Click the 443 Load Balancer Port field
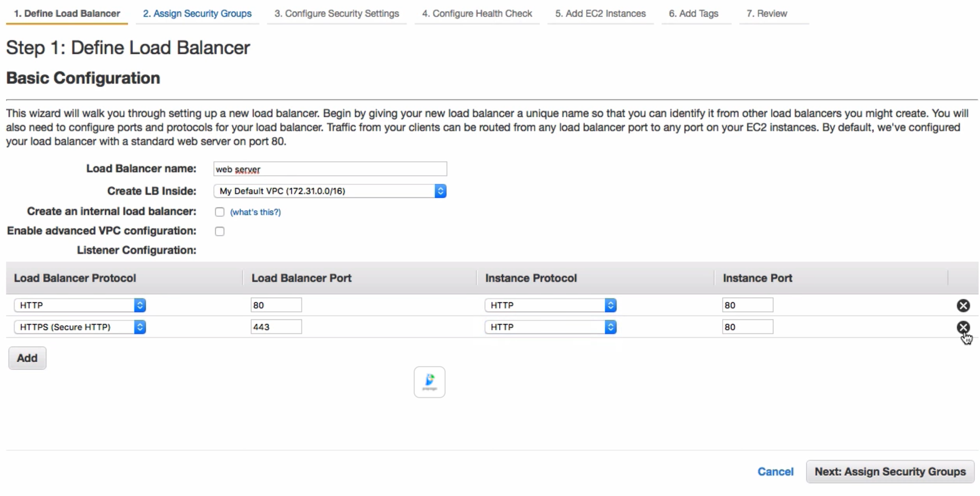The height and width of the screenshot is (496, 980). [x=276, y=327]
